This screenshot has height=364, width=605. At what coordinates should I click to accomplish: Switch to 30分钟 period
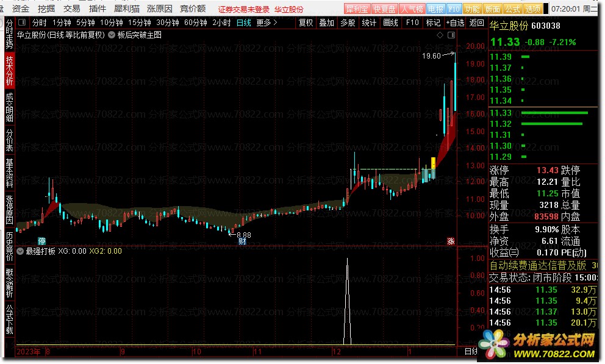click(x=168, y=23)
